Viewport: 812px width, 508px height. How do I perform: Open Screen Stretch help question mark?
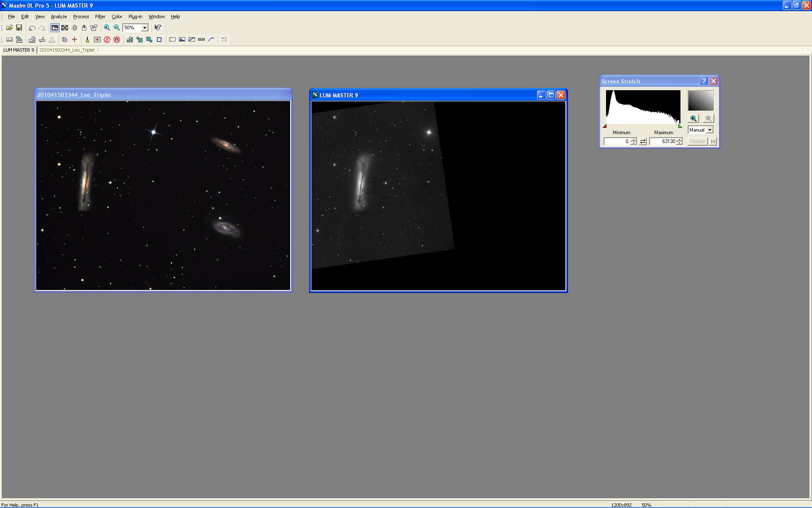coord(704,81)
